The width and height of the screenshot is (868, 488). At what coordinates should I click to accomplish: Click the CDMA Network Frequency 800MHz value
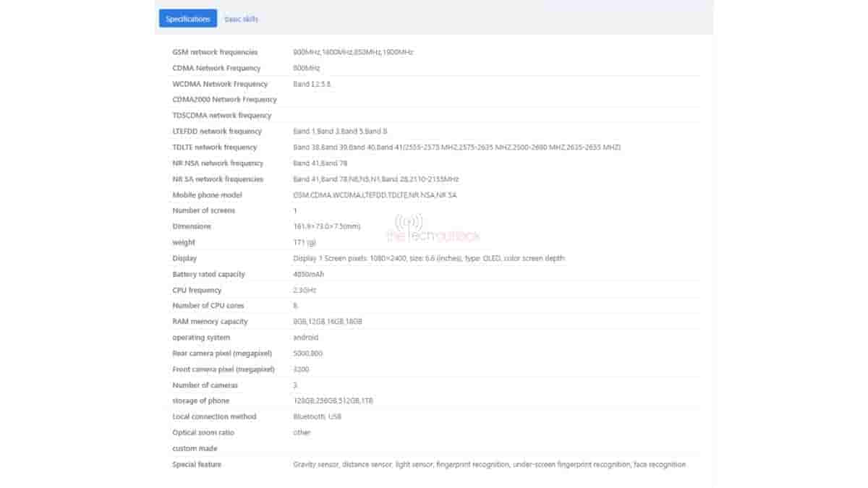[306, 68]
